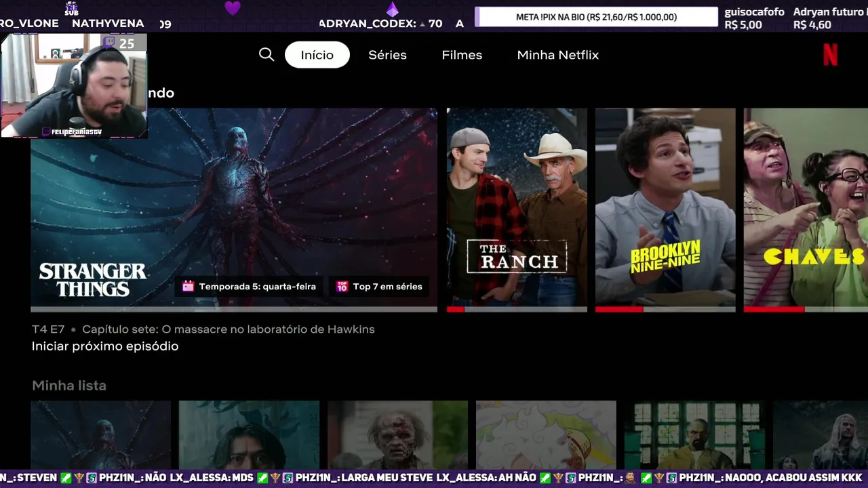Screen dimensions: 868x488
Task: Click the Brooklyn Nine-Nine progress bar
Action: tap(665, 309)
